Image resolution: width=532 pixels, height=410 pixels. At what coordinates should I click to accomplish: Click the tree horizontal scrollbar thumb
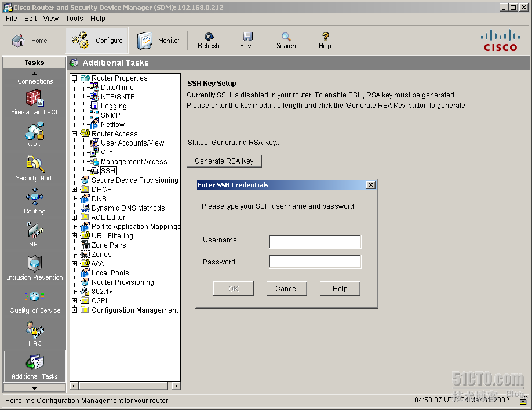point(123,386)
